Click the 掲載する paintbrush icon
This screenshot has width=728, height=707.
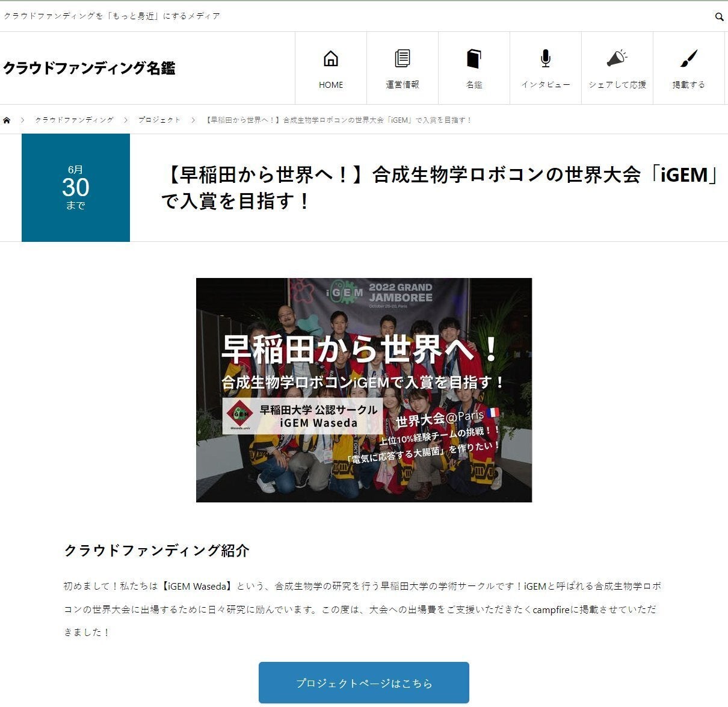coord(688,59)
